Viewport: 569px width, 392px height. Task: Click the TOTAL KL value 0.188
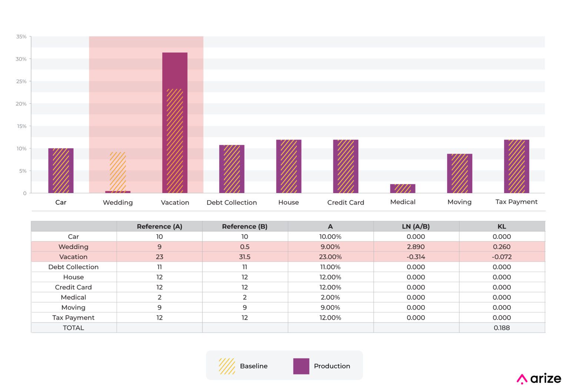[502, 328]
